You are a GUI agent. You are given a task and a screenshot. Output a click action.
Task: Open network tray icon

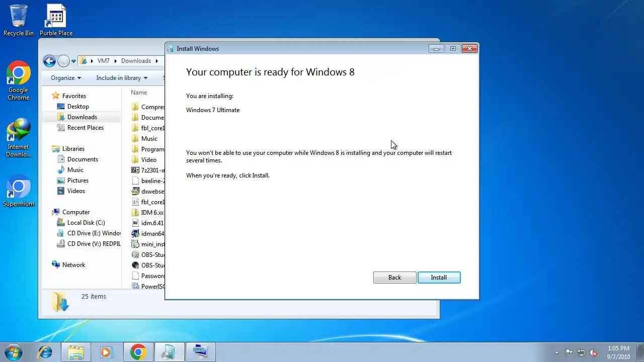tap(581, 352)
